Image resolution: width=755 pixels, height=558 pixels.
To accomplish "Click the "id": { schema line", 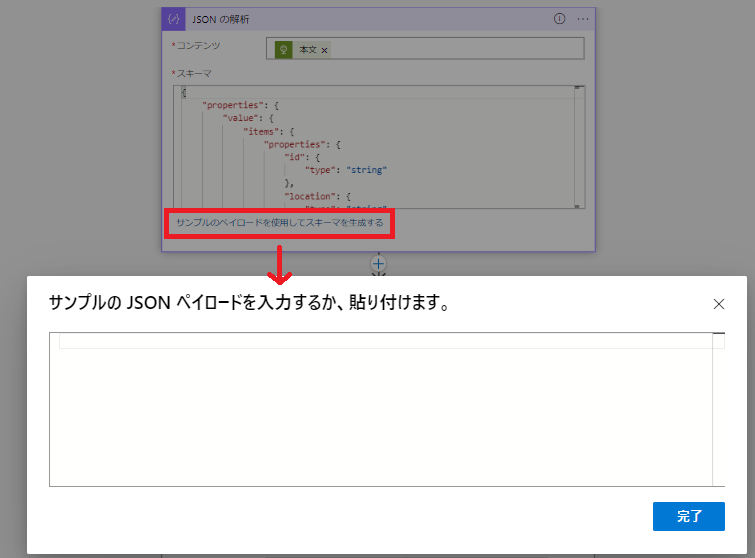I will tap(302, 157).
